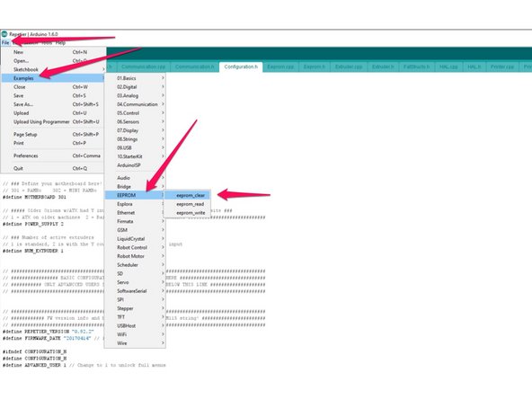Expand the Servo library examples
This screenshot has width=532, height=399.
tap(135, 282)
